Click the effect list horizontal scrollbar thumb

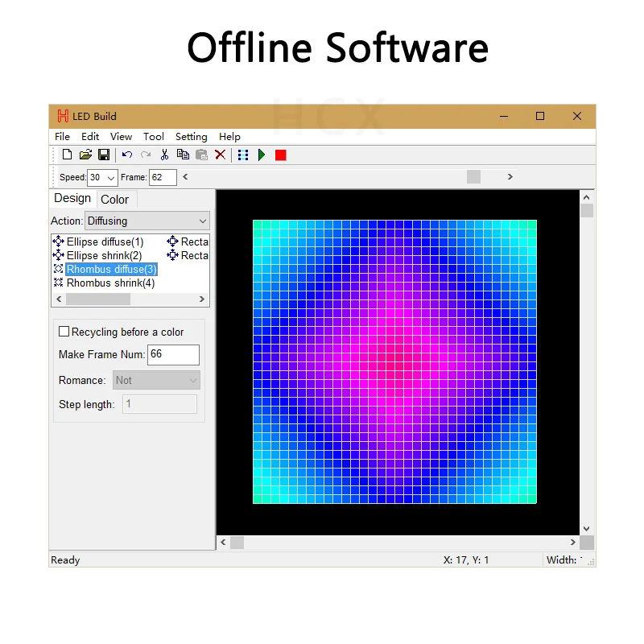point(98,299)
